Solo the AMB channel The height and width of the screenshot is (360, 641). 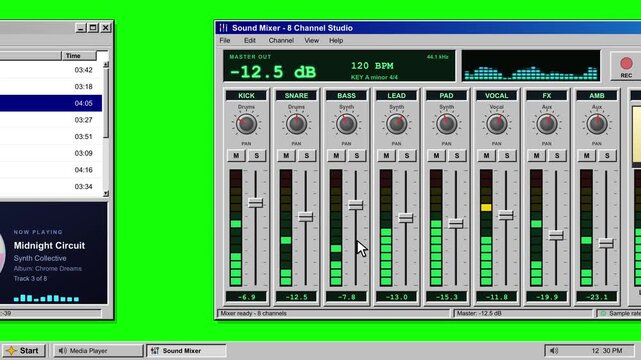point(607,156)
